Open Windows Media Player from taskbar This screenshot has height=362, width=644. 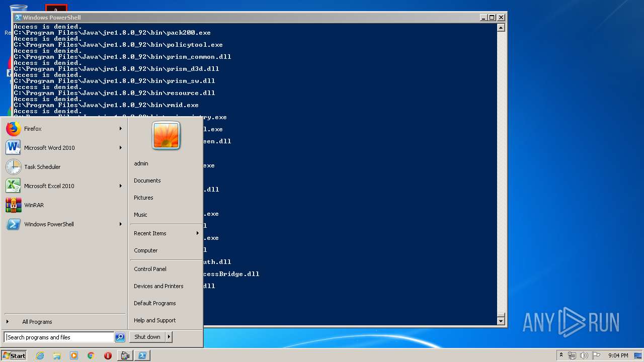(74, 355)
